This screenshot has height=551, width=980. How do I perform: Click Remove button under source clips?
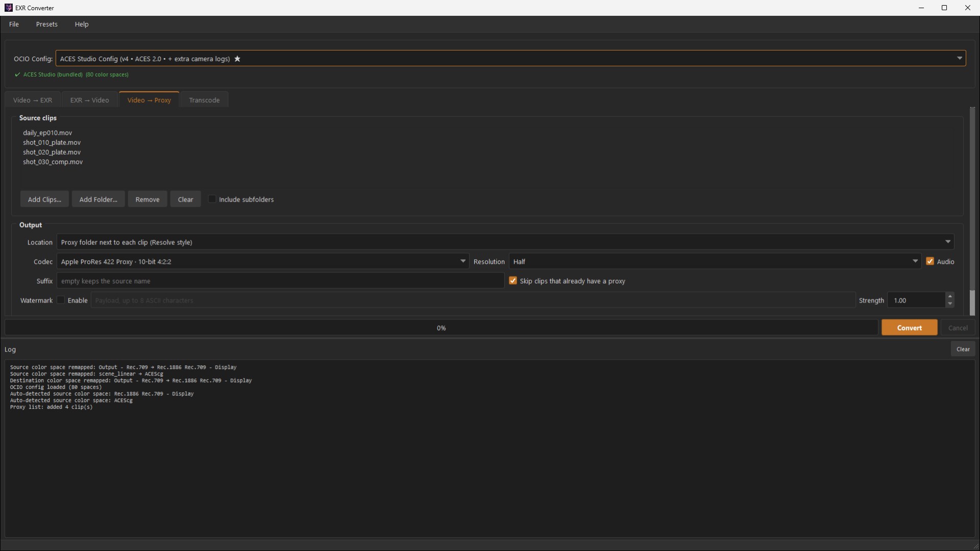coord(148,199)
